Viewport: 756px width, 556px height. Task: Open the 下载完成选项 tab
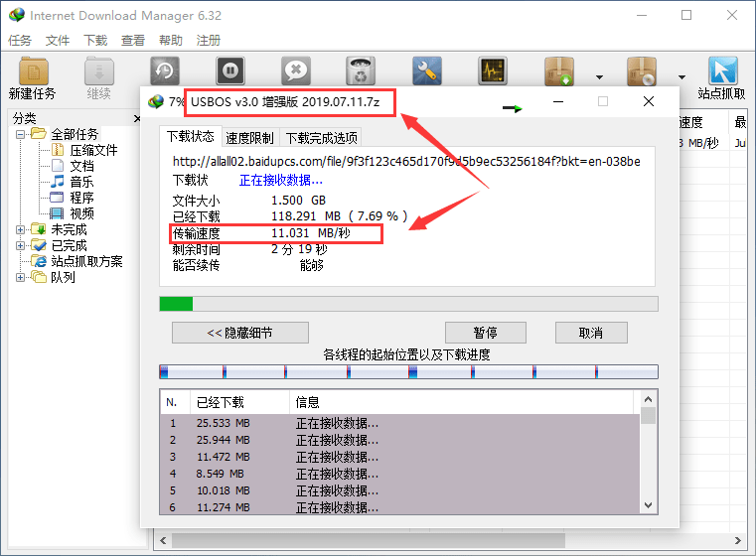coord(320,138)
